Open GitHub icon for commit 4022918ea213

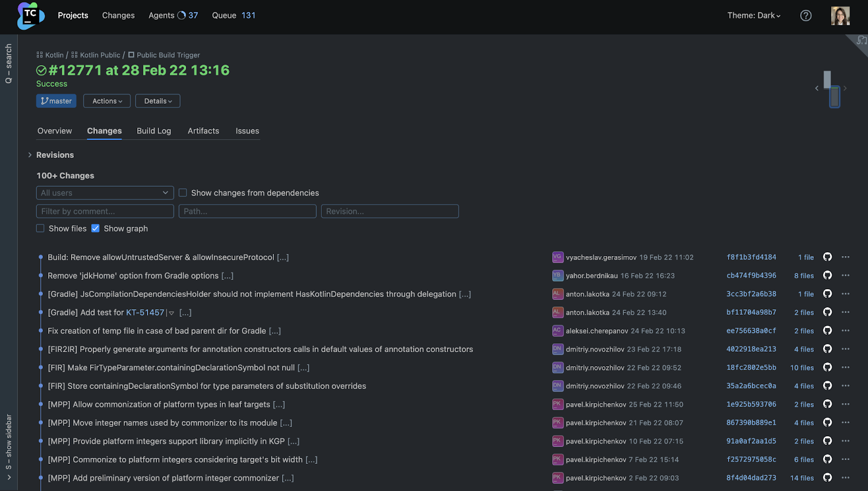pyautogui.click(x=827, y=349)
